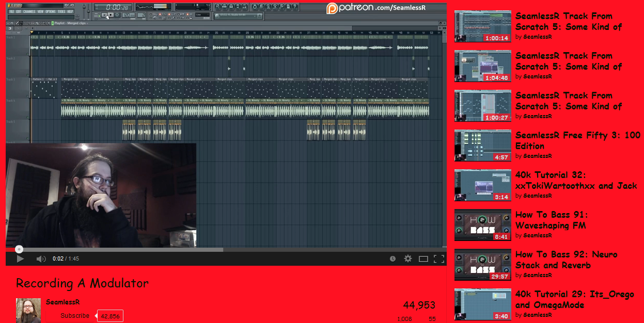Open the 29:57 How To Bass thumbnail
644x323 pixels.
(x=482, y=265)
